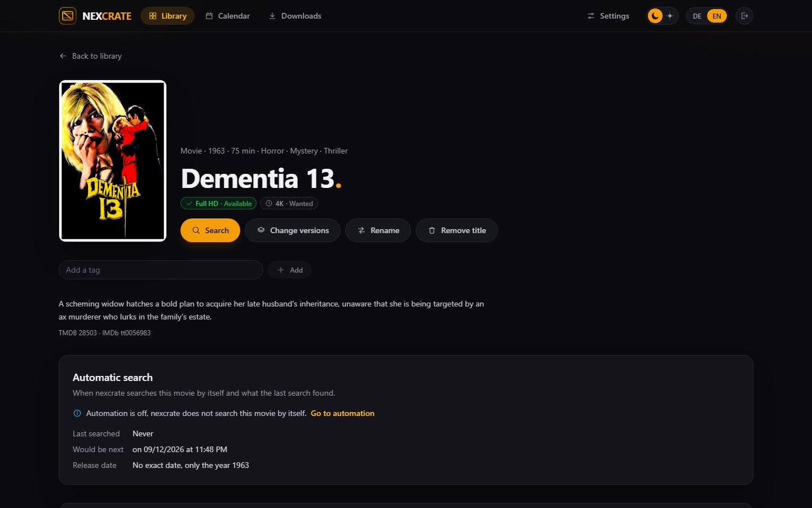Open the Library tab
Viewport: 812px width, 508px height.
tap(167, 16)
